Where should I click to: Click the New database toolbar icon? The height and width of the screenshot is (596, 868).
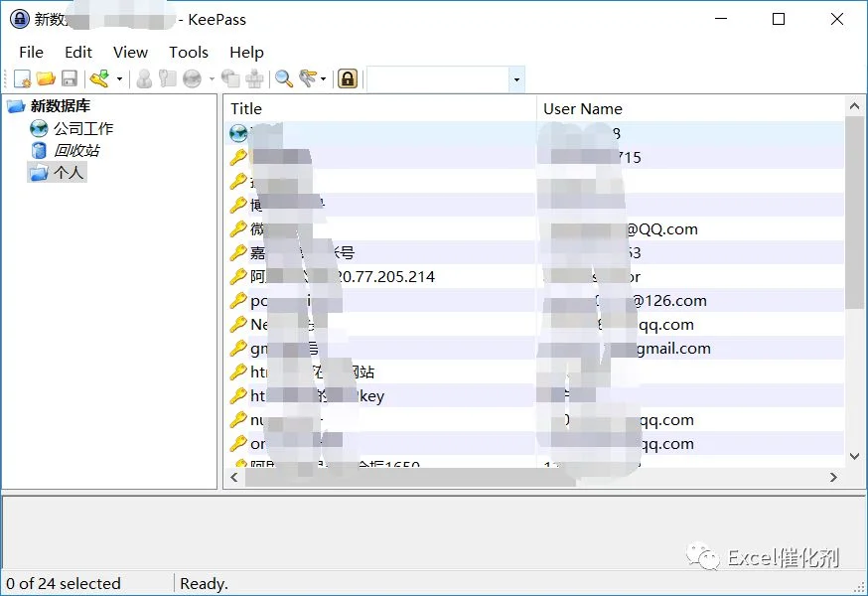(22, 78)
